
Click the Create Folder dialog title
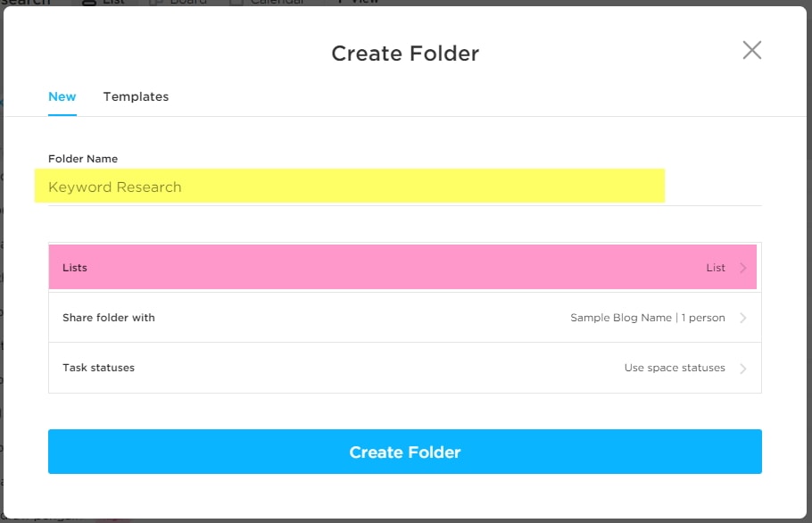tap(405, 54)
